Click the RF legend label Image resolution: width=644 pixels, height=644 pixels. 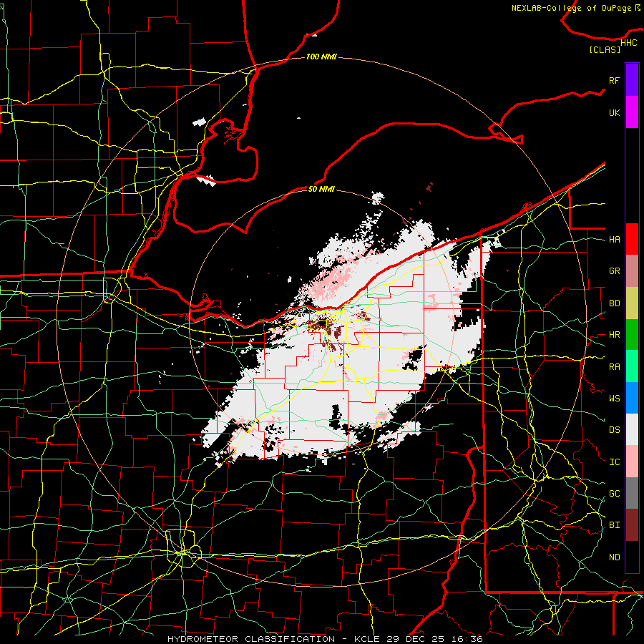(614, 80)
